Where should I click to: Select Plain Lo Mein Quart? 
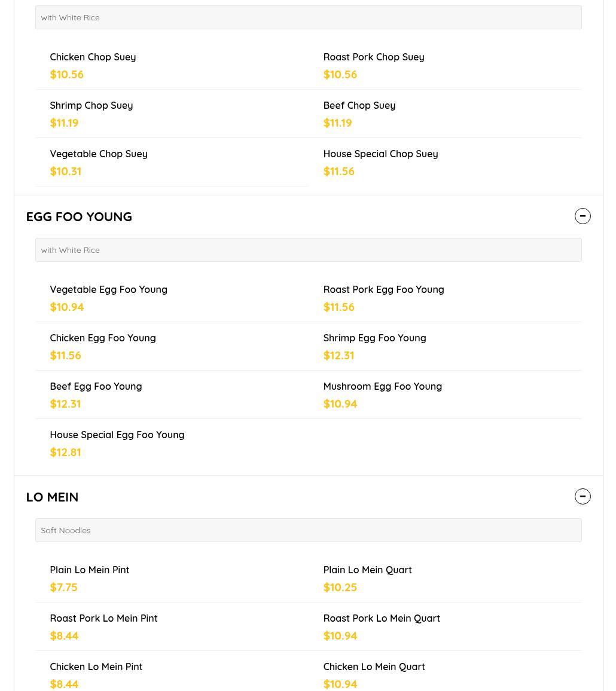click(x=367, y=570)
